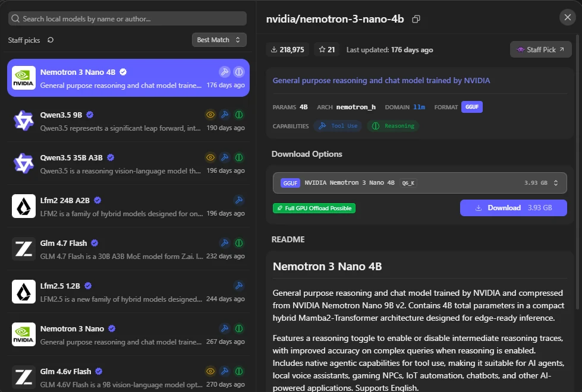This screenshot has width=582, height=392.
Task: Click the Qwen logo of Qwen3.5 9B
Action: click(x=24, y=121)
